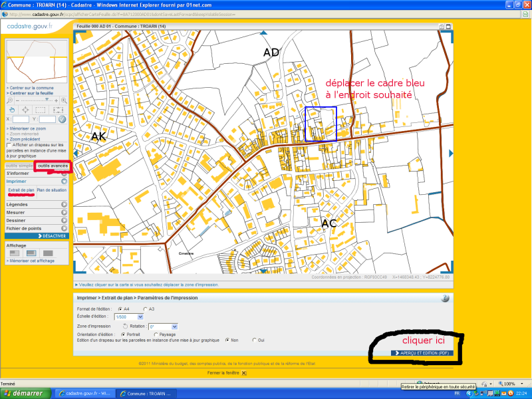Select the crosshair recenter tool
Viewport: 532px width, 399px height.
click(25, 110)
